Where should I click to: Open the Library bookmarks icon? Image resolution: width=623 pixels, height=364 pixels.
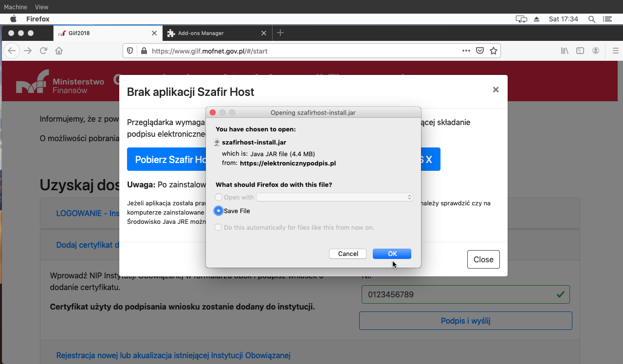565,51
